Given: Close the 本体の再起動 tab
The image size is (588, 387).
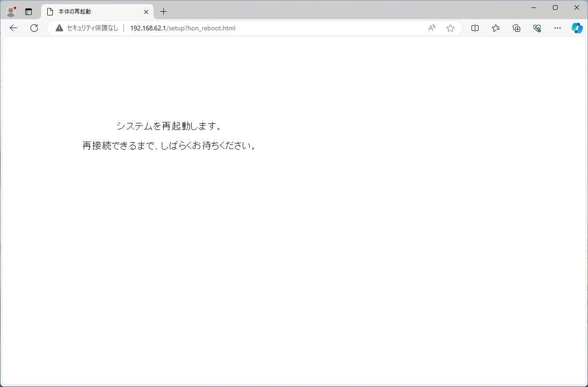Looking at the screenshot, I should coord(146,12).
